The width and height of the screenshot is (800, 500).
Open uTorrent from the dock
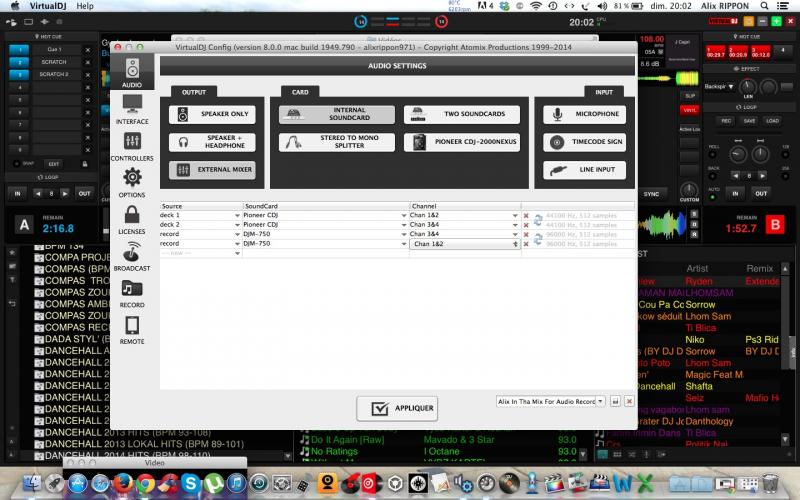pos(213,483)
